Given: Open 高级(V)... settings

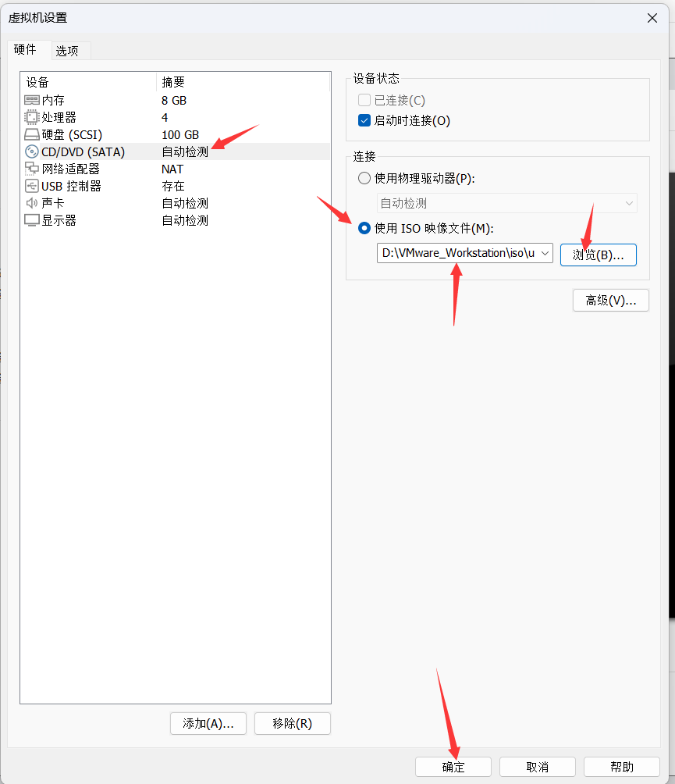Looking at the screenshot, I should click(610, 300).
